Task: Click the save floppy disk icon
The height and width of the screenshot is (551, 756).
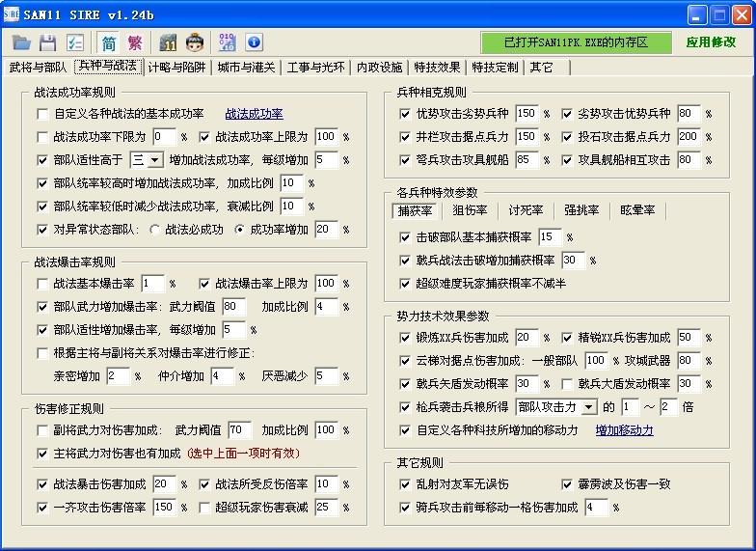Action: [47, 42]
